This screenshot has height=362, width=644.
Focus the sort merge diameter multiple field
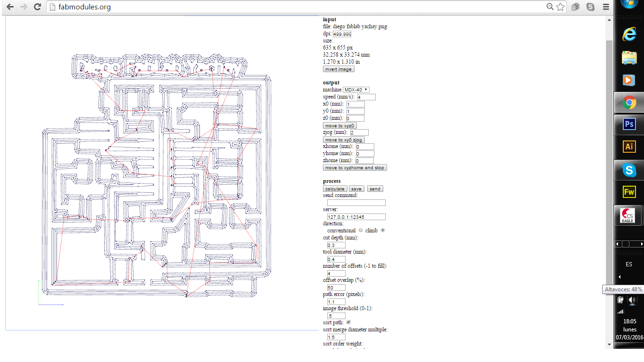click(336, 337)
